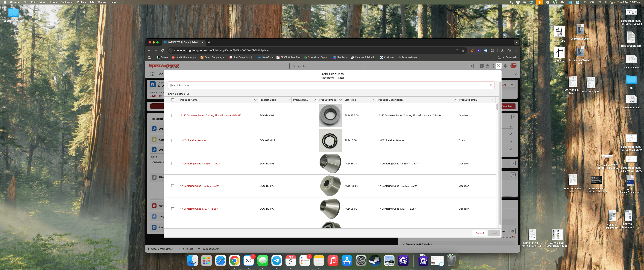Check the select-all products header checkbox
The width and height of the screenshot is (644, 270).
(173, 100)
